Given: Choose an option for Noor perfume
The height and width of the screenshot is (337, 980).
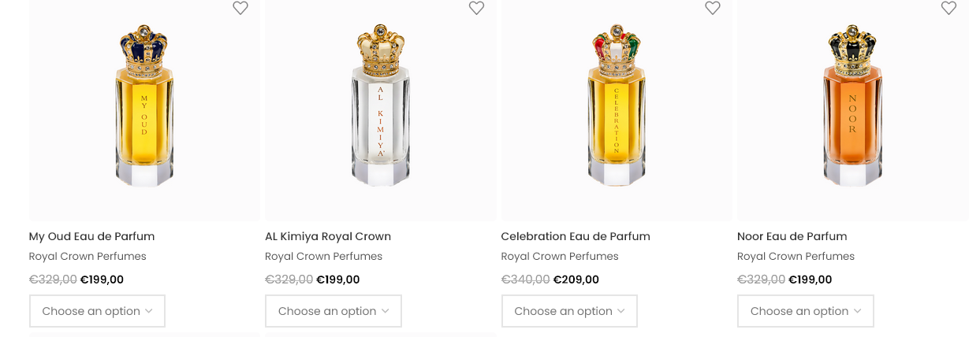Looking at the screenshot, I should 805,311.
